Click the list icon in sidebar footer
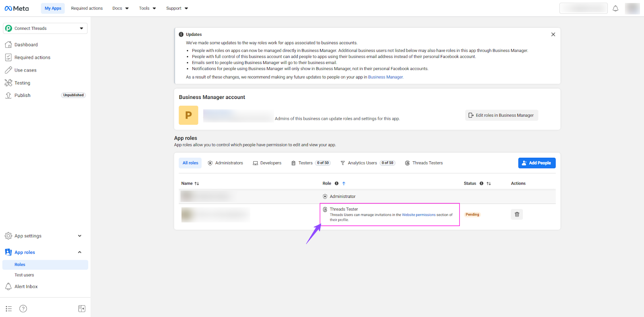The height and width of the screenshot is (317, 644). [x=9, y=309]
